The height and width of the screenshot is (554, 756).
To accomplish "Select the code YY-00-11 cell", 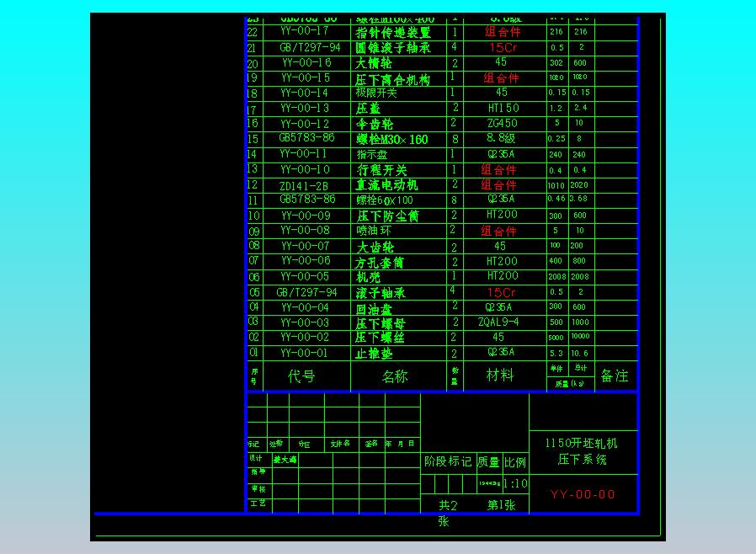I will [304, 154].
